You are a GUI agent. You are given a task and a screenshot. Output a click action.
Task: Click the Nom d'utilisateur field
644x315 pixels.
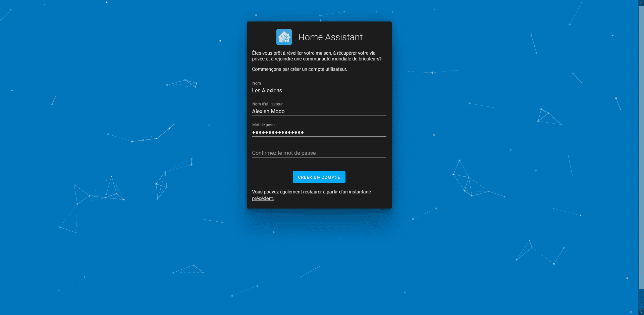point(319,109)
